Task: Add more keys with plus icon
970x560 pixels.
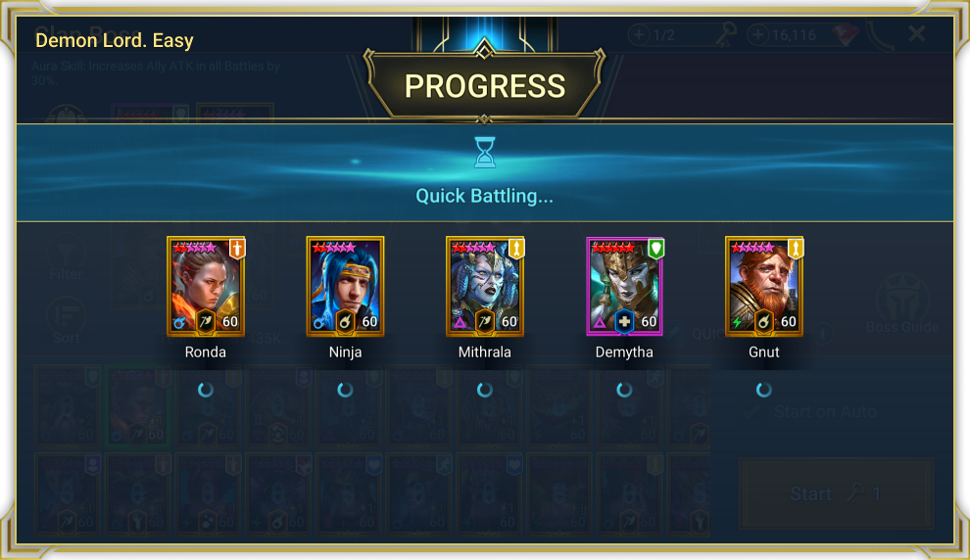Action: click(x=639, y=34)
